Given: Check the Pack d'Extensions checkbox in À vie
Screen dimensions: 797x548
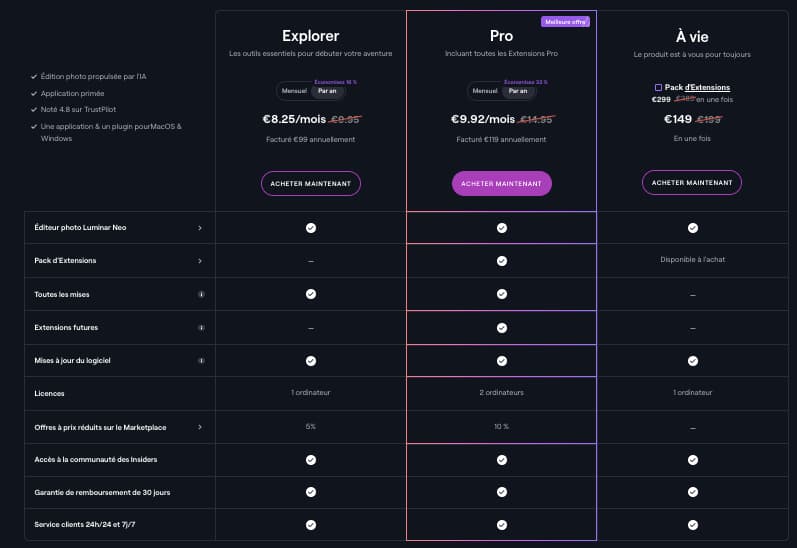Looking at the screenshot, I should tap(658, 87).
